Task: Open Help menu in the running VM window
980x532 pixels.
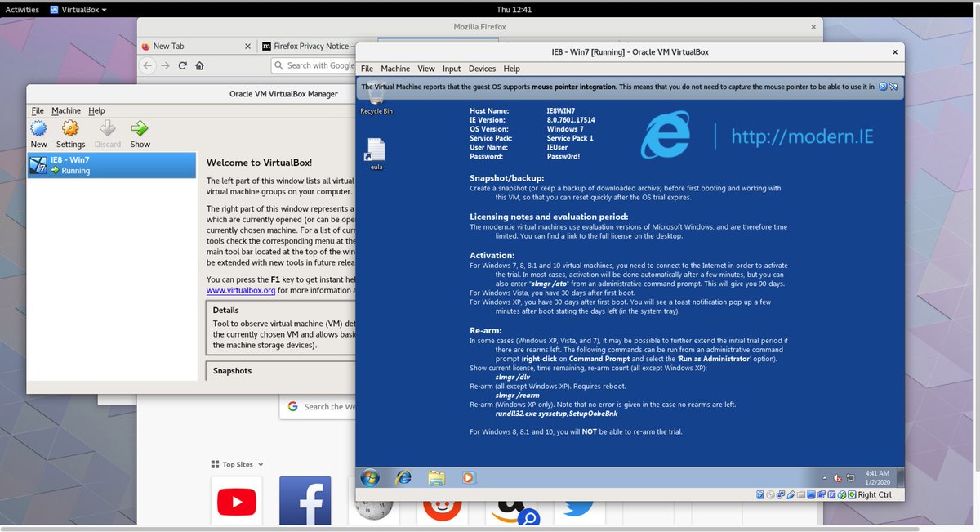Action: (x=511, y=69)
